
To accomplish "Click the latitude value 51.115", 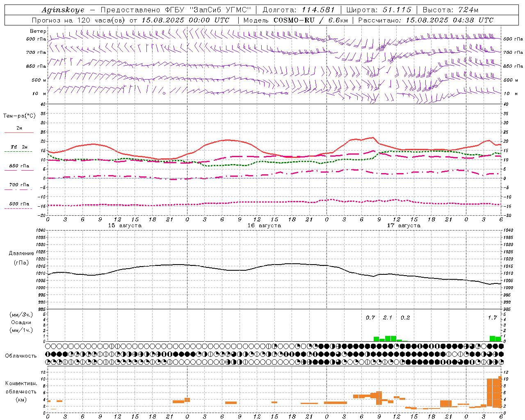I will pos(397,10).
